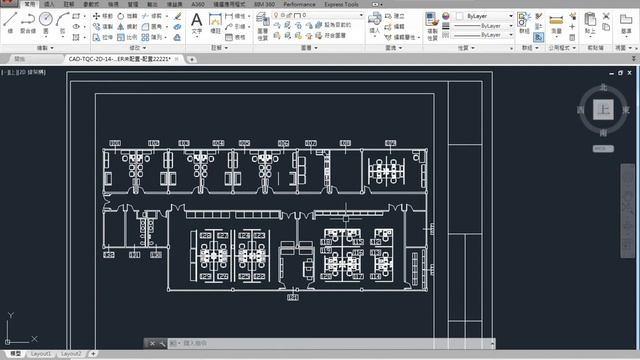Toggle group selection on/off button

tap(538, 37)
